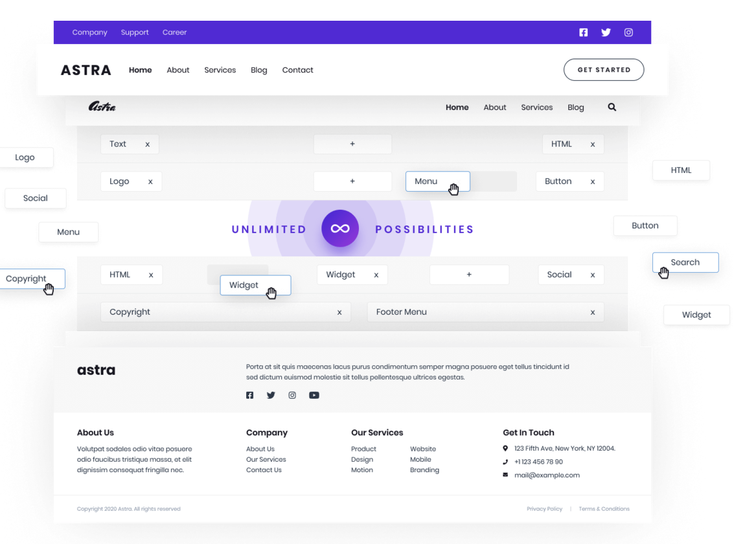Add element via plus in footer builder row
This screenshot has width=756, height=544.
(469, 275)
